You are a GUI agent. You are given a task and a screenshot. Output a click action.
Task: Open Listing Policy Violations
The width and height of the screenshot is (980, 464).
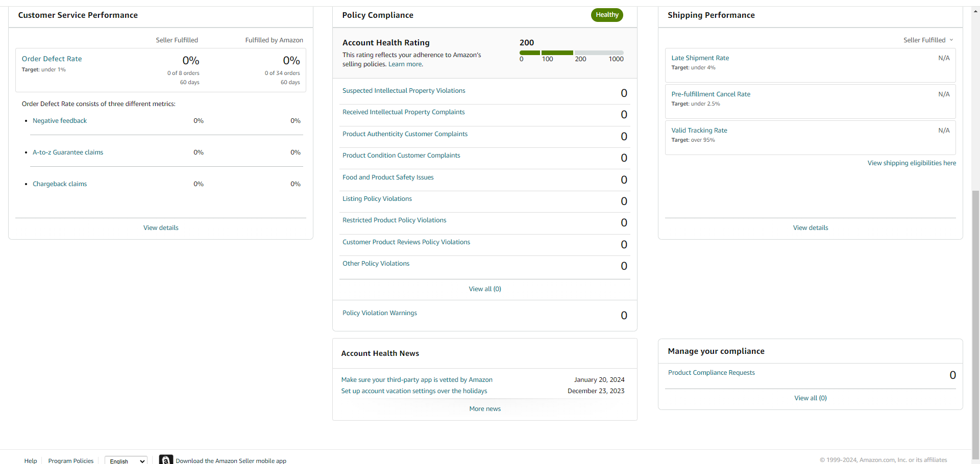tap(377, 199)
